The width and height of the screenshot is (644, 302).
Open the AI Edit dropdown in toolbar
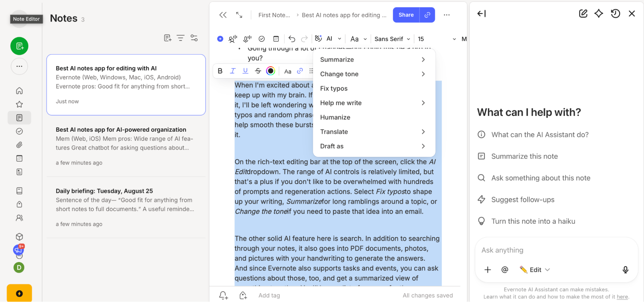(x=328, y=39)
